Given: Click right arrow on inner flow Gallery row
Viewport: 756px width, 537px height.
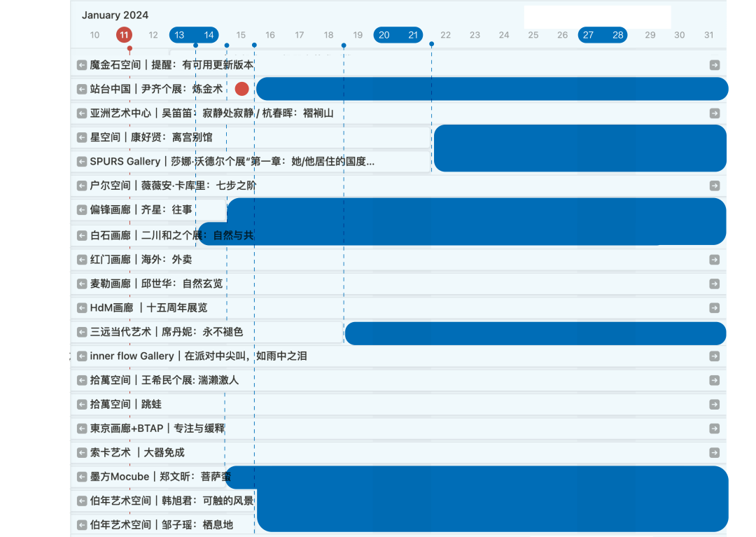Looking at the screenshot, I should pyautogui.click(x=714, y=356).
